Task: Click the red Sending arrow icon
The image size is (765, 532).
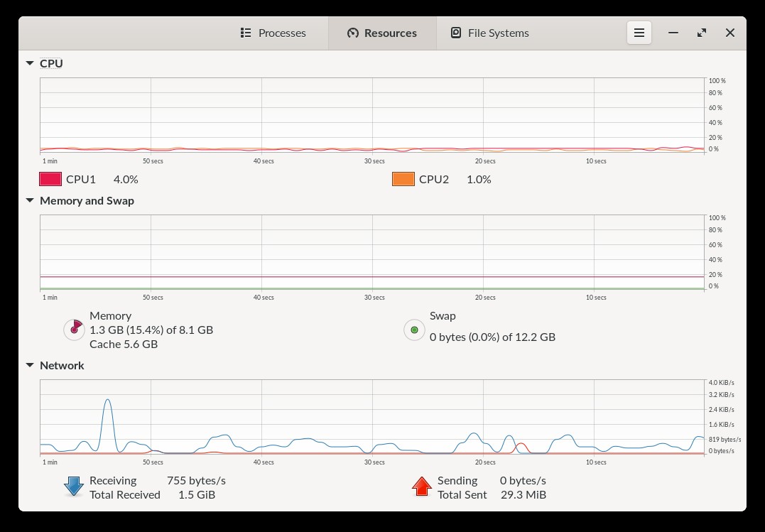Action: [x=421, y=487]
